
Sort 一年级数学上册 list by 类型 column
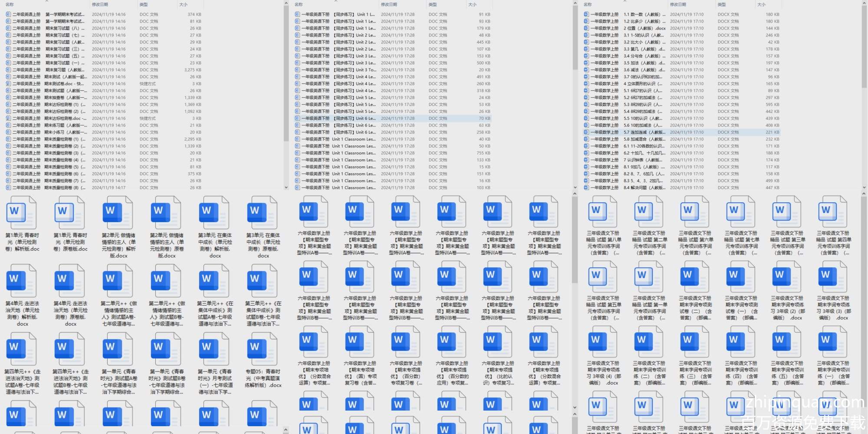[x=722, y=4]
